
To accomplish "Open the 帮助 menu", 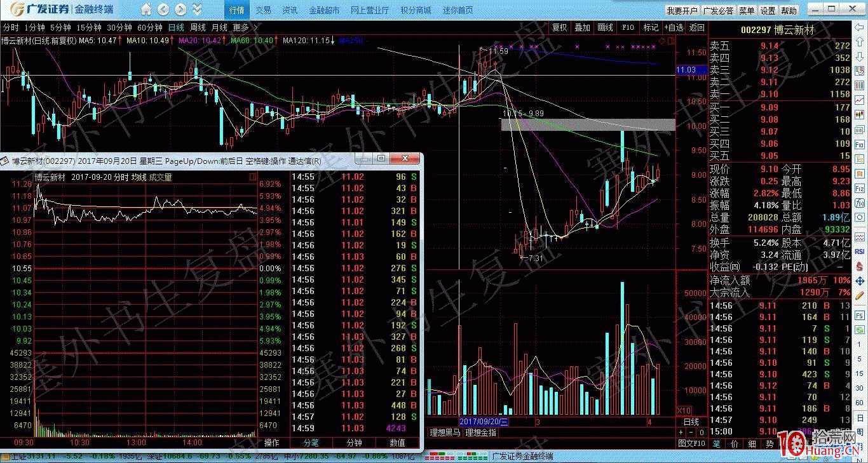I will click(789, 11).
